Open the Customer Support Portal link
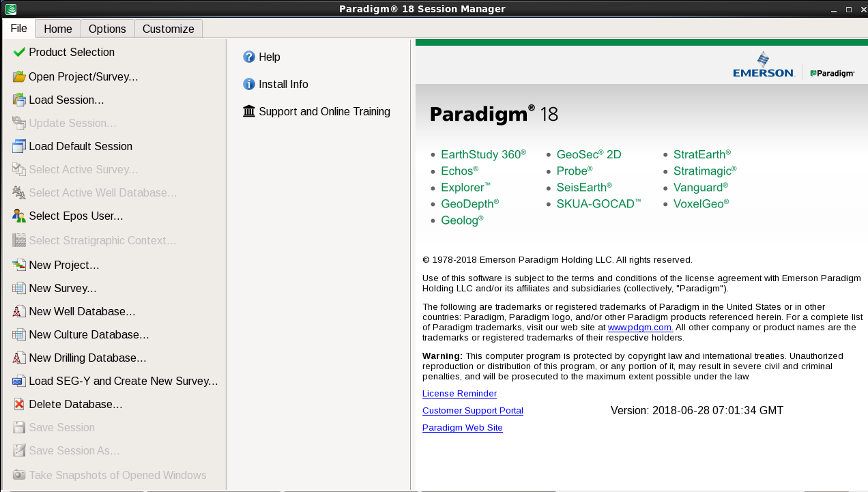This screenshot has height=492, width=868. coord(473,411)
